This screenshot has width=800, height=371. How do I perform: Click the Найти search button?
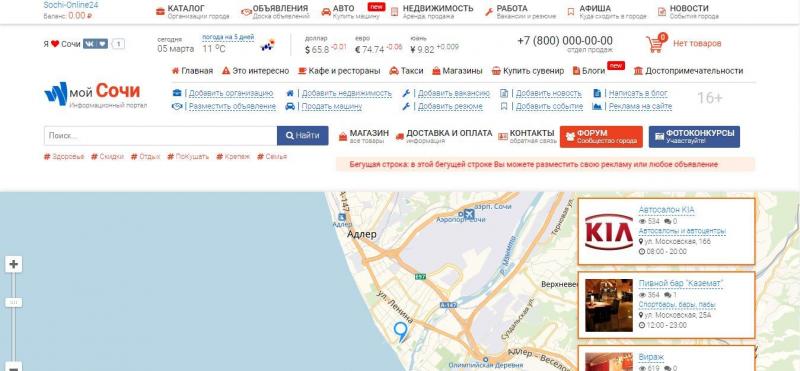point(303,136)
